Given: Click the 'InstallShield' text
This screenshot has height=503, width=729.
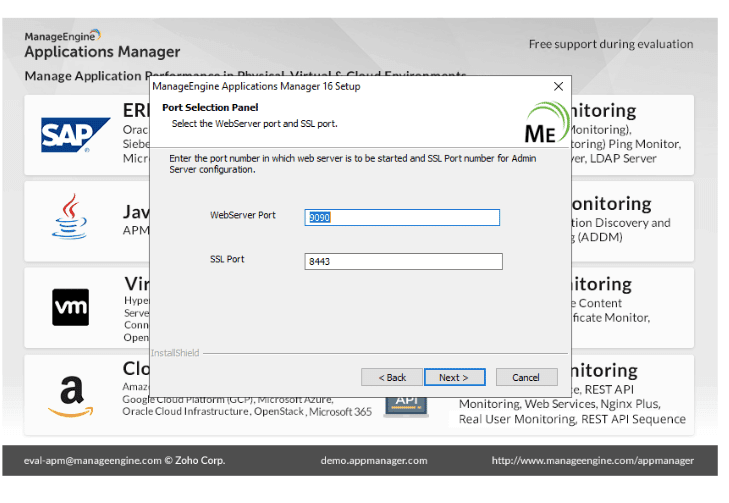Looking at the screenshot, I should [x=175, y=353].
